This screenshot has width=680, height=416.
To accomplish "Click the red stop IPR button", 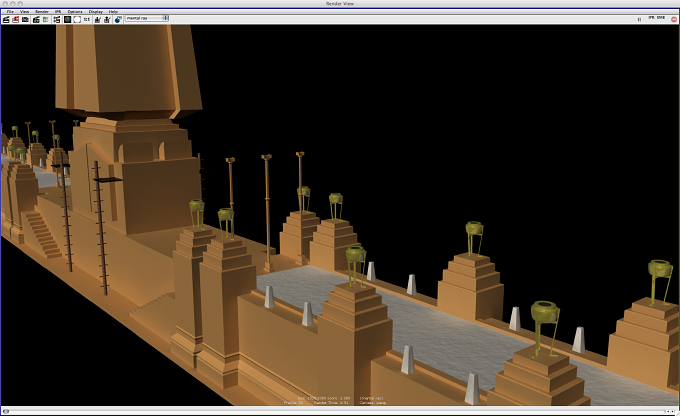I will click(673, 19).
